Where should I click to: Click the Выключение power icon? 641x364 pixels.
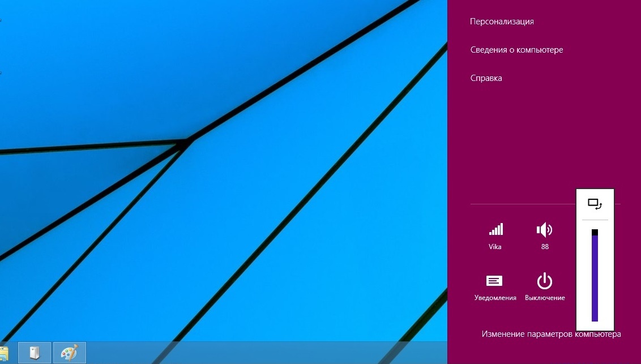tap(544, 281)
